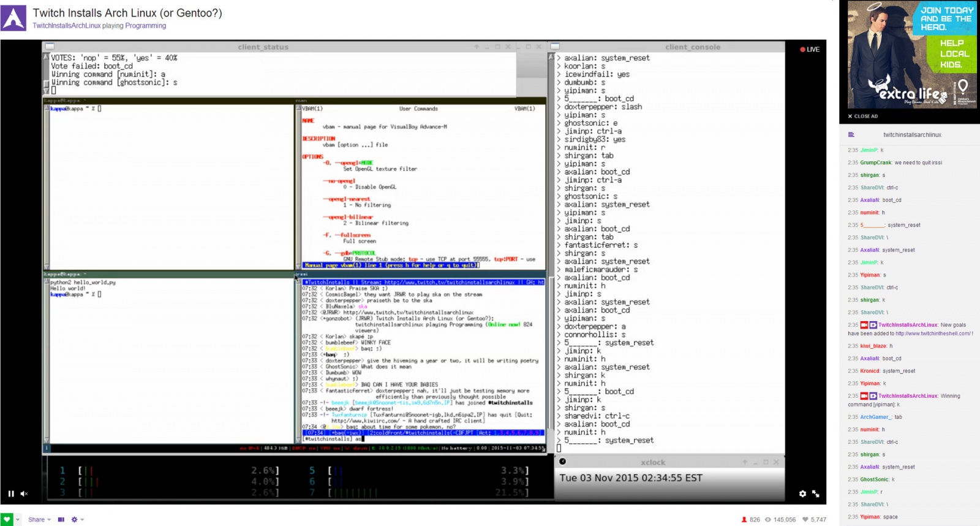Viewport: 980px width, 526px height.
Task: Click the red viewer count icon
Action: (x=744, y=519)
